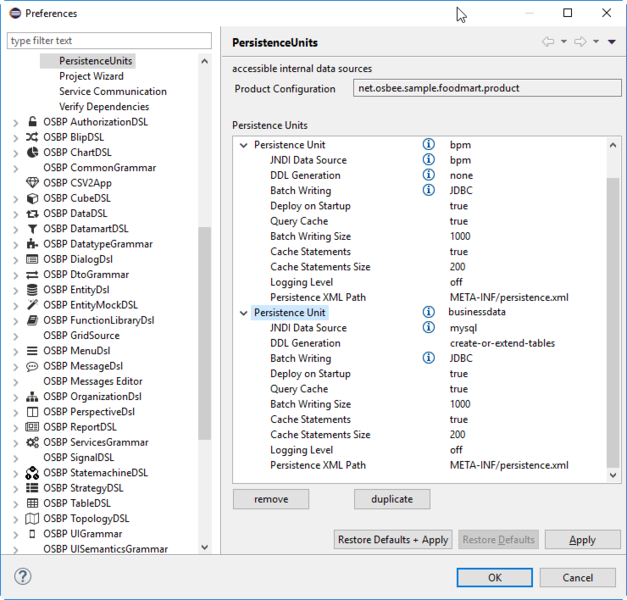Click the OSBP DatamartDSL filter icon
Image resolution: width=627 pixels, height=600 pixels.
point(32,229)
